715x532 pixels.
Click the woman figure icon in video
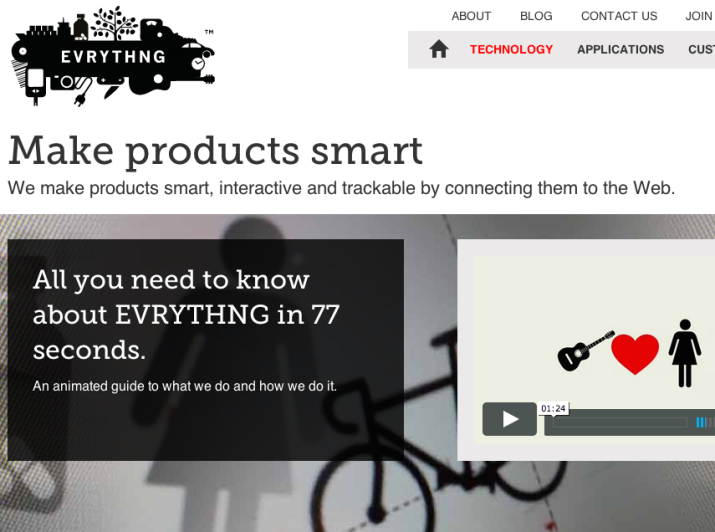tap(684, 353)
